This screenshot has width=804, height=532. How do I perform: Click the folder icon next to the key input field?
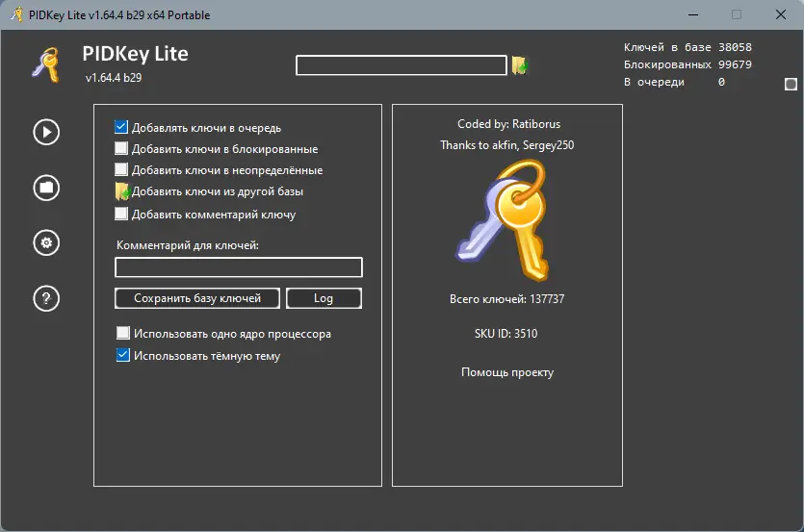[x=520, y=65]
